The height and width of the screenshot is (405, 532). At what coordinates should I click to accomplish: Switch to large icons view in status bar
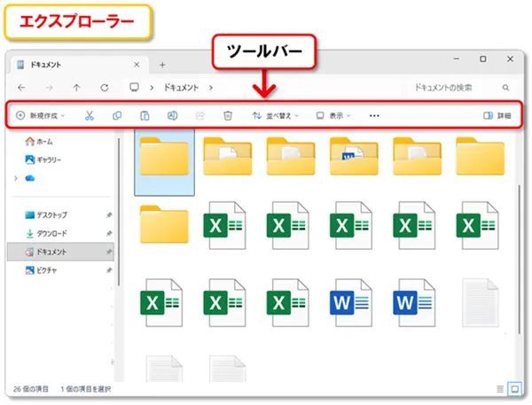click(x=514, y=389)
